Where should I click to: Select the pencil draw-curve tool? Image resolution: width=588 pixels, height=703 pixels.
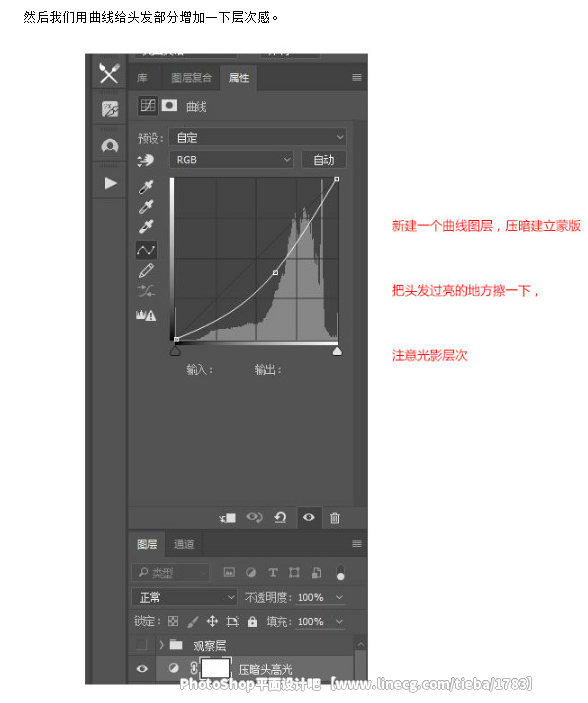coord(146,271)
